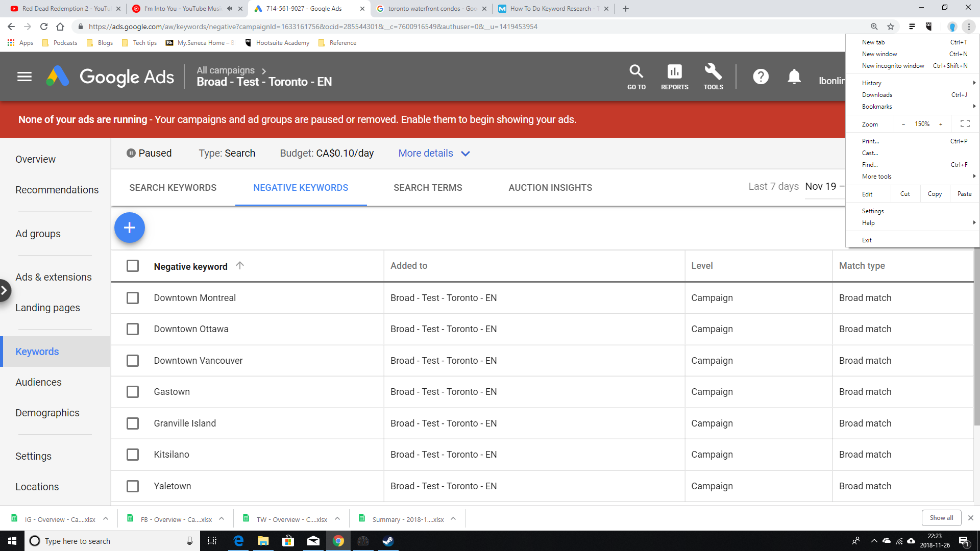
Task: Select the Gastown row checkbox
Action: (x=133, y=392)
